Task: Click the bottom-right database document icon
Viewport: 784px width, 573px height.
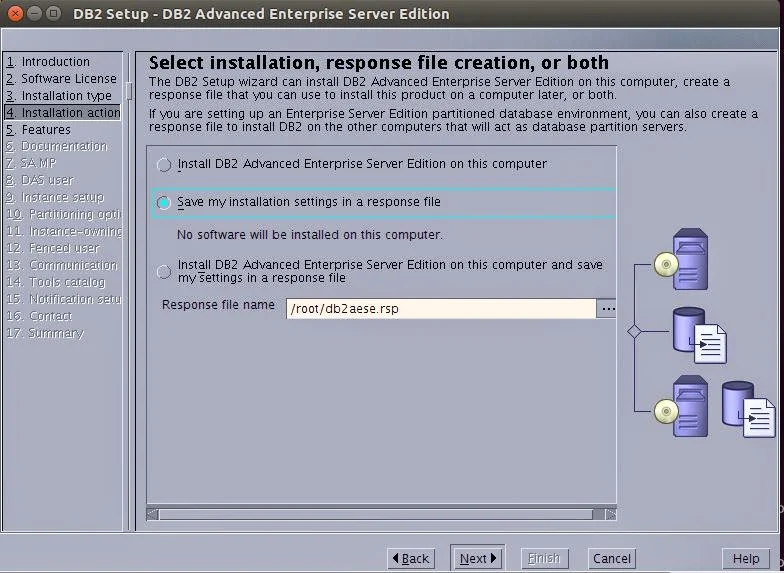Action: pos(748,409)
